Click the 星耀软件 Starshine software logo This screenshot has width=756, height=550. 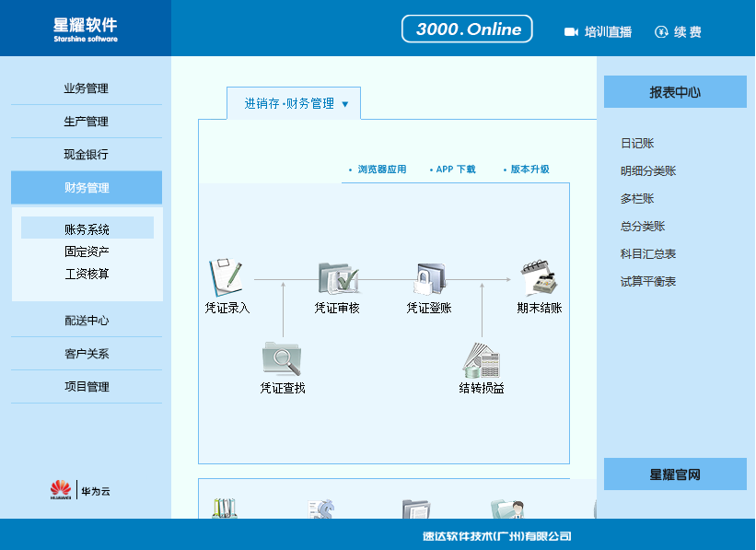(x=86, y=29)
